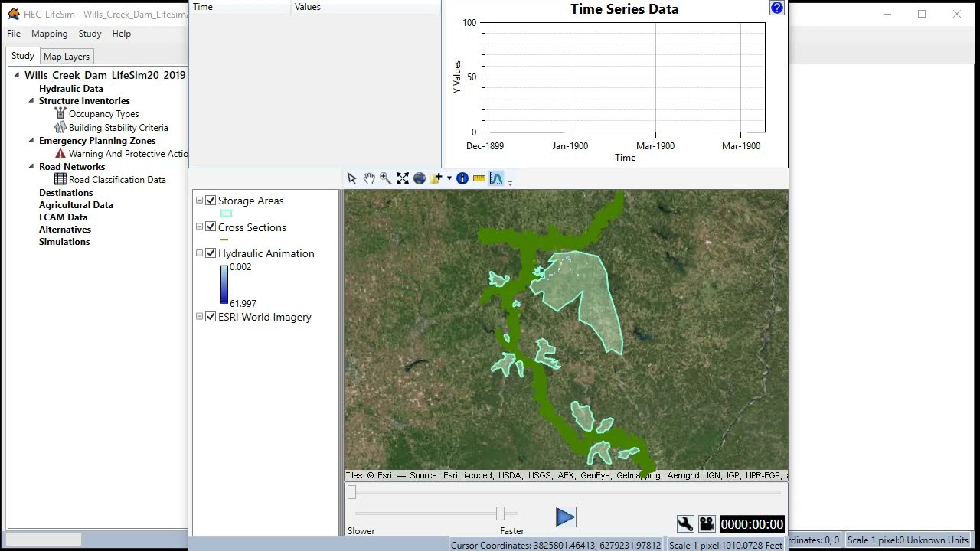Disable the ESRI World Imagery layer
The width and height of the screenshot is (980, 551).
(211, 317)
